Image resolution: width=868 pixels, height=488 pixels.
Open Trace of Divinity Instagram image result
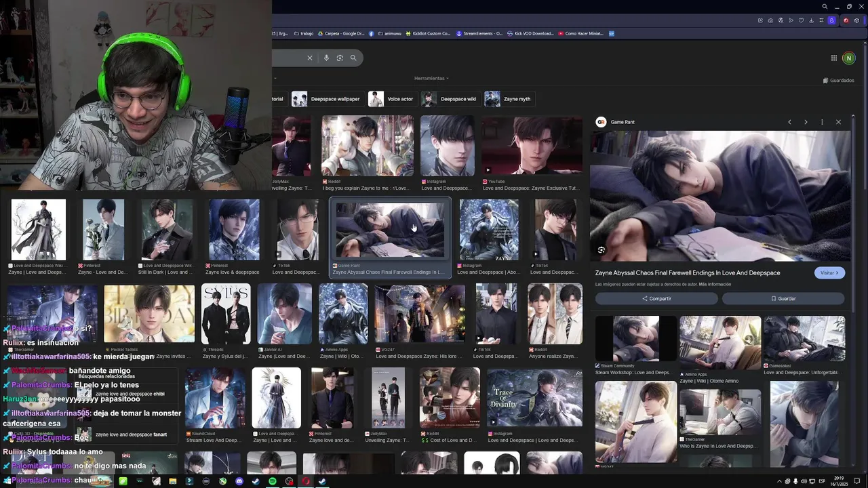534,398
